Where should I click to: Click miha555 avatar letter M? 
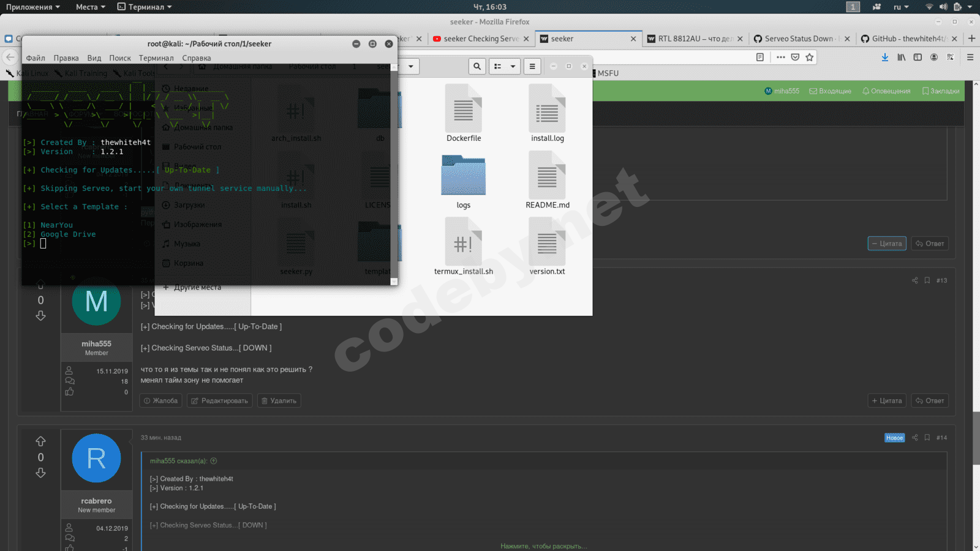coord(96,301)
